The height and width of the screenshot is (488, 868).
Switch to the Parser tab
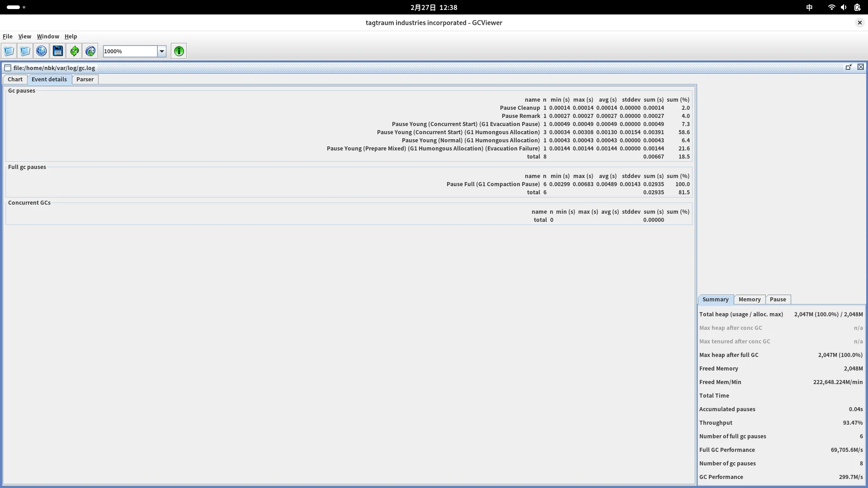pos(85,79)
